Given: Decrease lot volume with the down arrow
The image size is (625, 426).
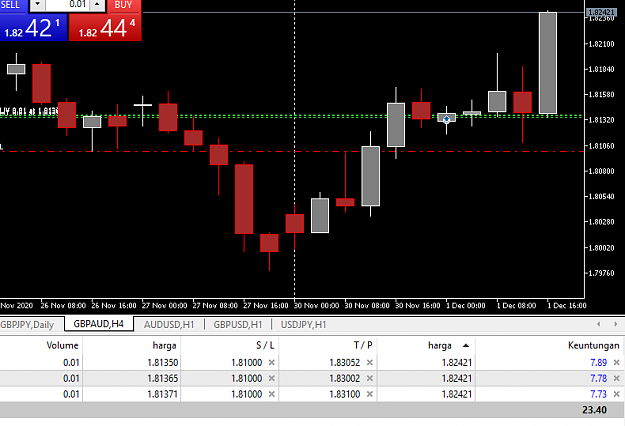Looking at the screenshot, I should 37,5.
